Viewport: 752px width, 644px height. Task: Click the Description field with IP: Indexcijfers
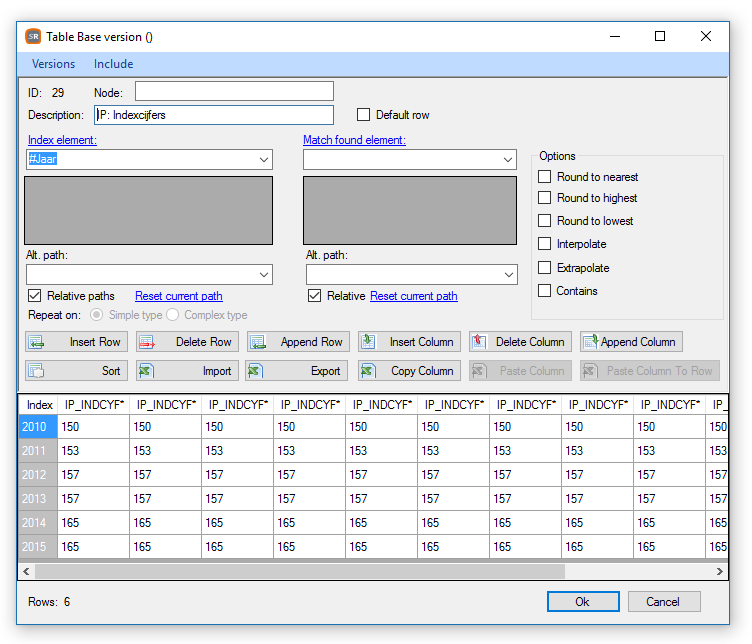214,115
